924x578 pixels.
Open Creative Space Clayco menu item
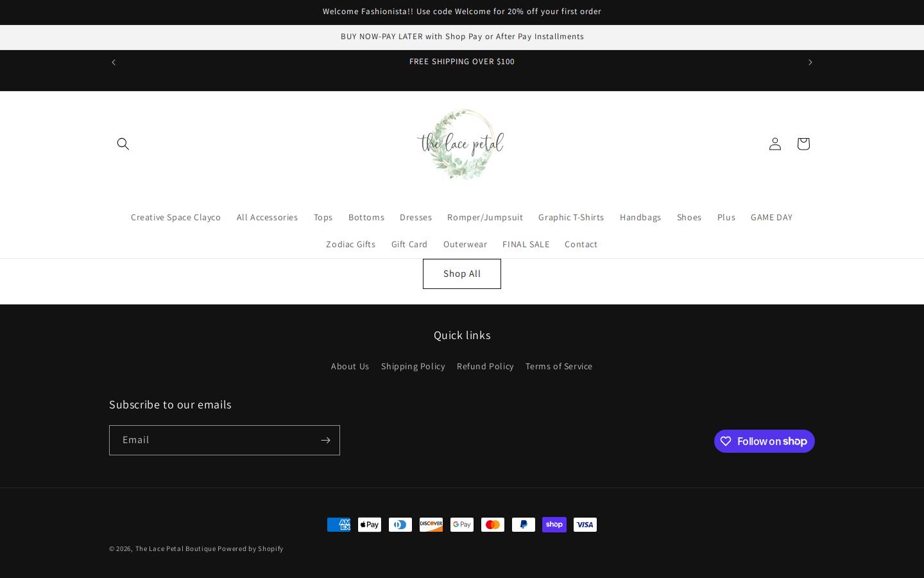click(x=176, y=218)
